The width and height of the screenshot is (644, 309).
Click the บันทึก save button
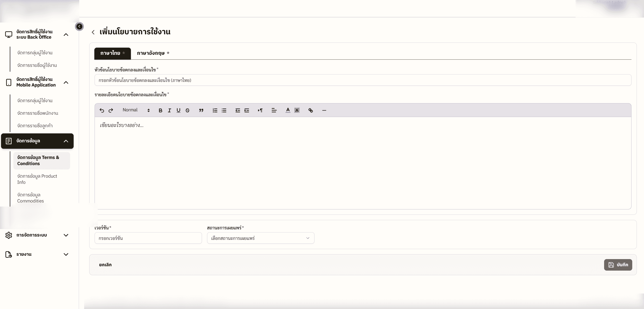click(618, 265)
